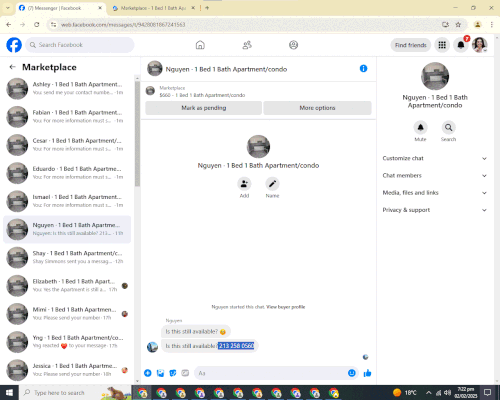The width and height of the screenshot is (500, 400).
Task: Open the notifications bell with badge
Action: click(461, 45)
